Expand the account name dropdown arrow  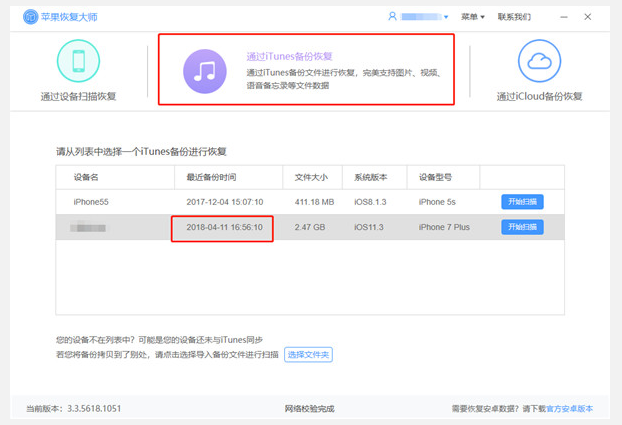[x=446, y=17]
